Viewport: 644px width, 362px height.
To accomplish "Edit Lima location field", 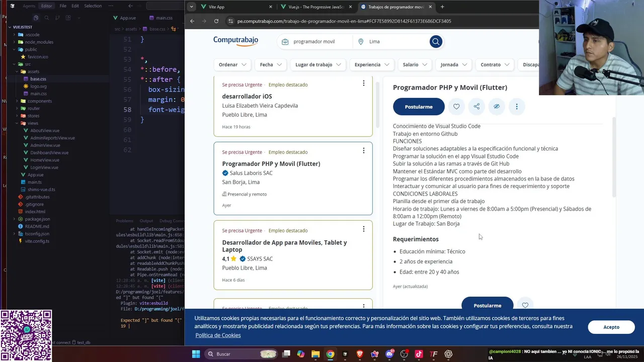I will (x=391, y=41).
